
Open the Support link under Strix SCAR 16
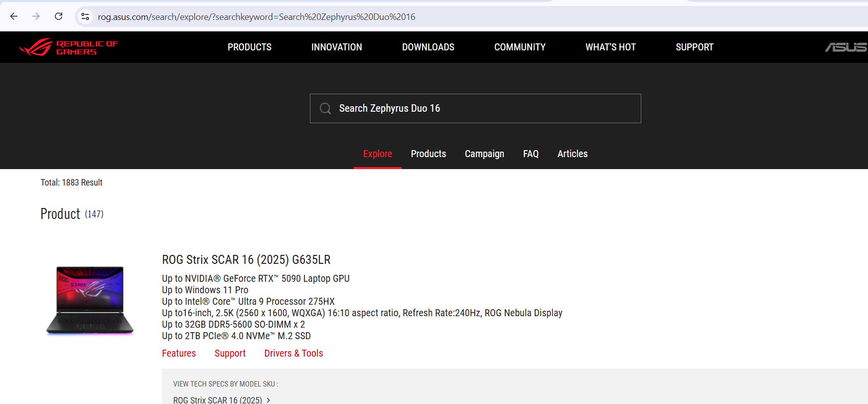coord(230,353)
